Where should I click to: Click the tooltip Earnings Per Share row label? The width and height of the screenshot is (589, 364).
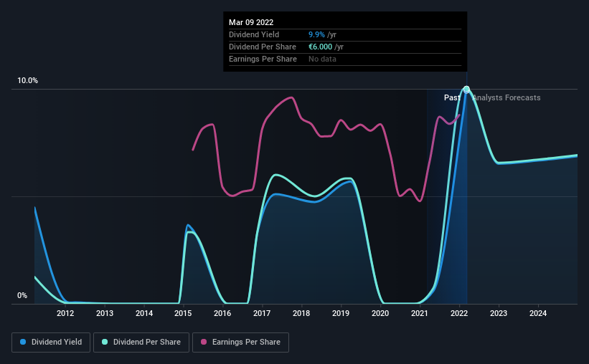tap(263, 59)
